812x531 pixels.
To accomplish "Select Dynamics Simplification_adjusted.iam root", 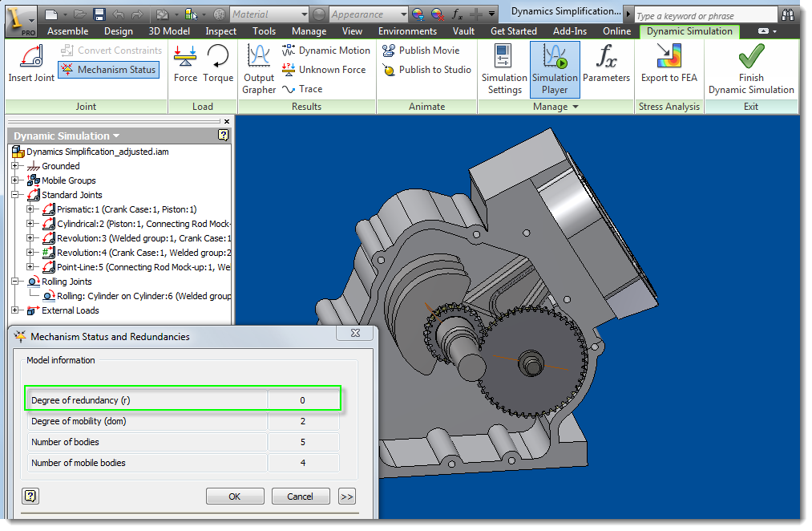I will pos(97,152).
